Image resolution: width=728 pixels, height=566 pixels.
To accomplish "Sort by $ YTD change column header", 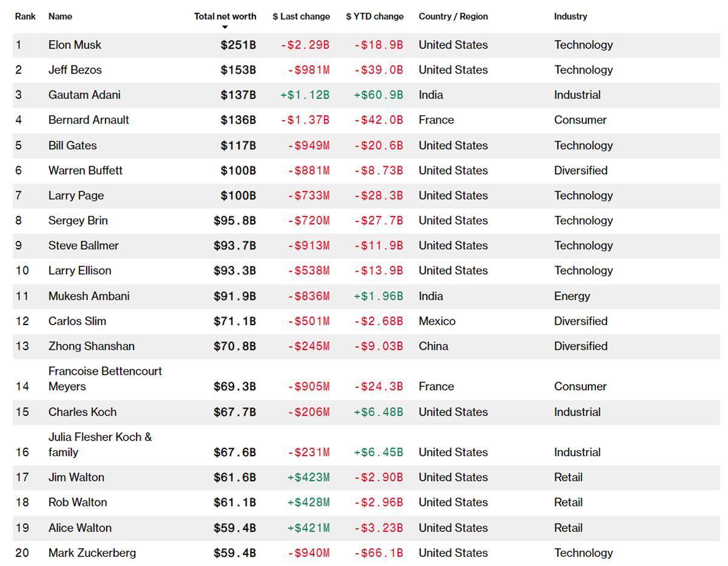I will [374, 16].
